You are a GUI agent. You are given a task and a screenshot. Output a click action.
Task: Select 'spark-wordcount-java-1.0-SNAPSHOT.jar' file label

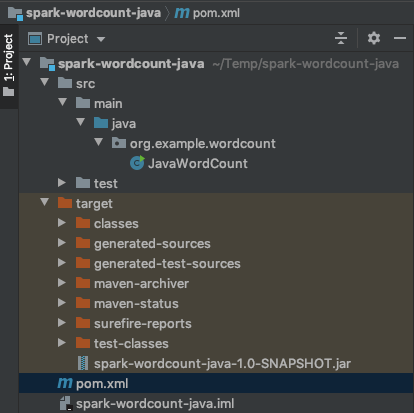(x=222, y=364)
